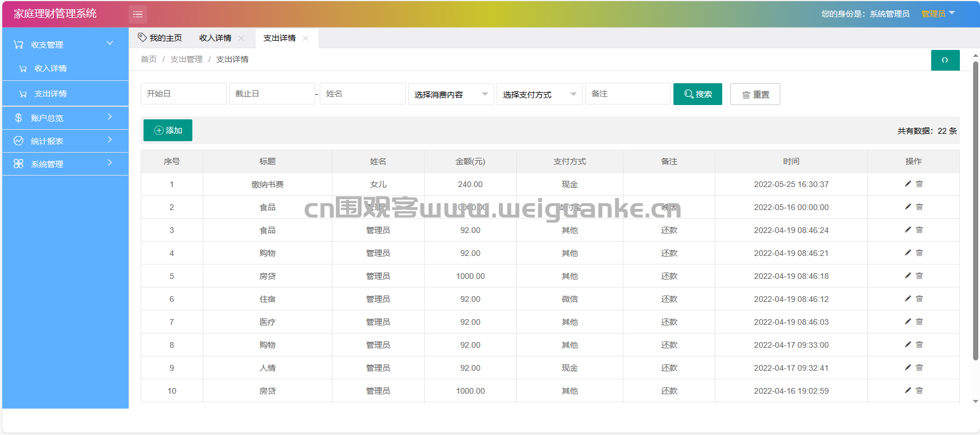This screenshot has height=435, width=980.
Task: Delete the row dated 2022-04-19 08:46:24
Action: click(x=919, y=230)
